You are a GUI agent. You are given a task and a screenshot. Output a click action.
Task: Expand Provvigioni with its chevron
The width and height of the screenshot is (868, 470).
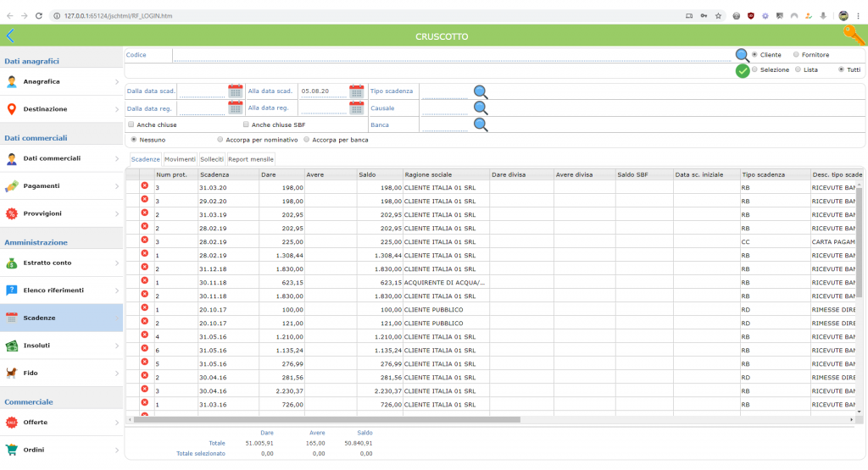117,213
